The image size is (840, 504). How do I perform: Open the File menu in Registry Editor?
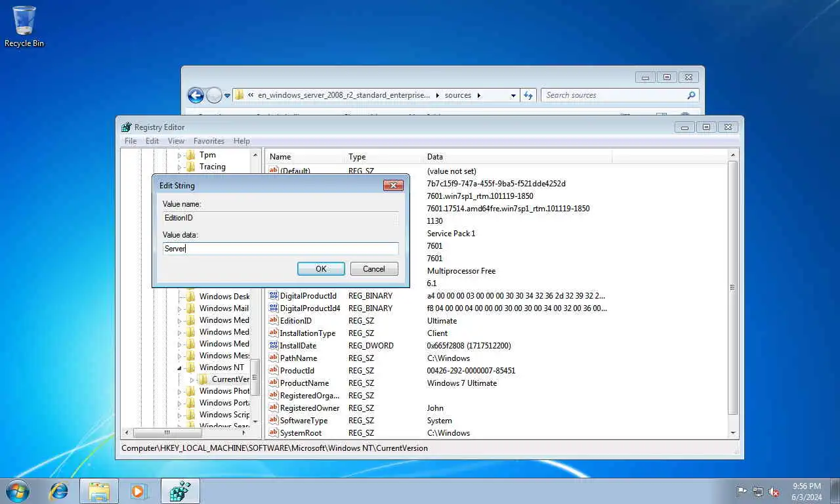tap(131, 141)
